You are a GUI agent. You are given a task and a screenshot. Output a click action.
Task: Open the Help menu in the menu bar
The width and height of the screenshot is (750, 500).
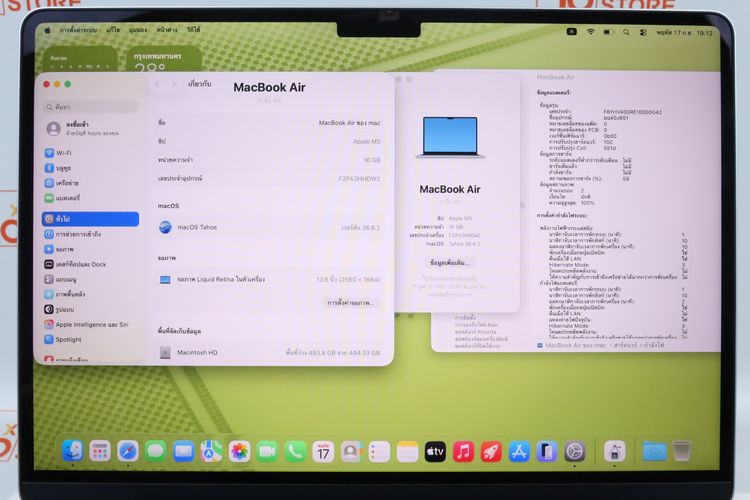coord(193,30)
